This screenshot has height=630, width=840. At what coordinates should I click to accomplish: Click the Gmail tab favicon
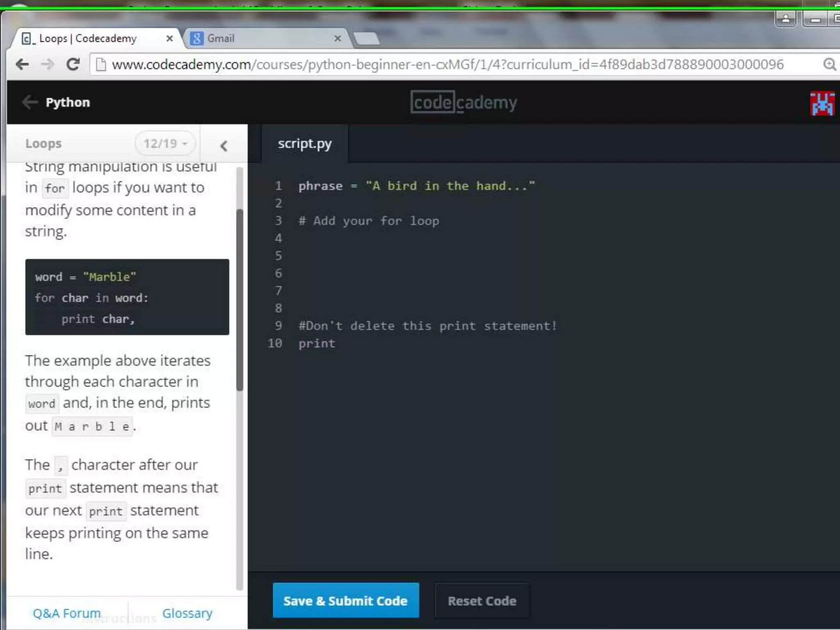197,39
